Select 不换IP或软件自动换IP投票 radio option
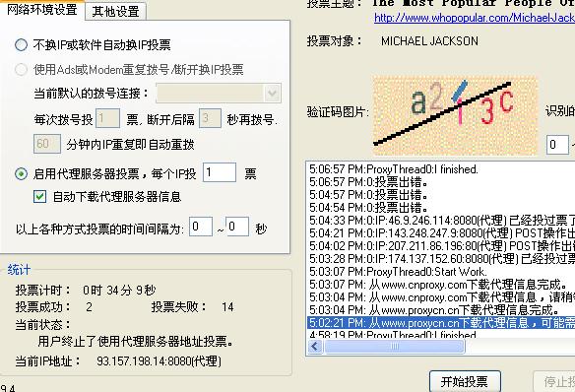 (21, 44)
